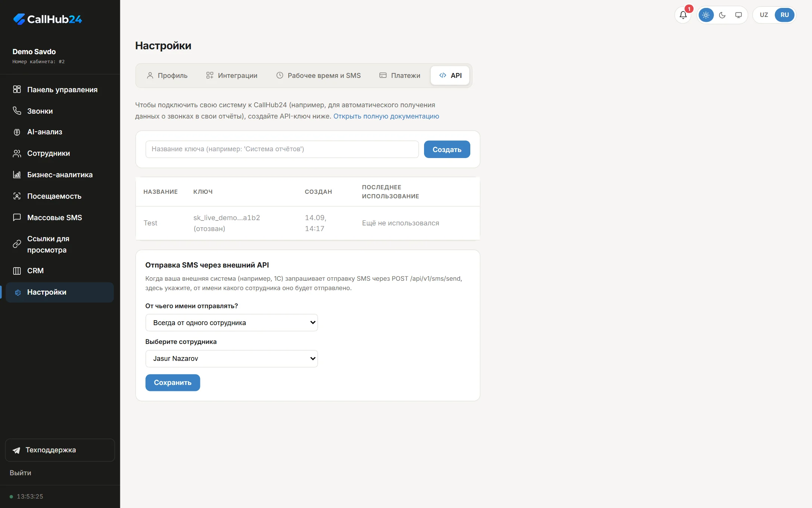The height and width of the screenshot is (508, 812).
Task: Click the Массовые SMS message icon
Action: tap(17, 217)
